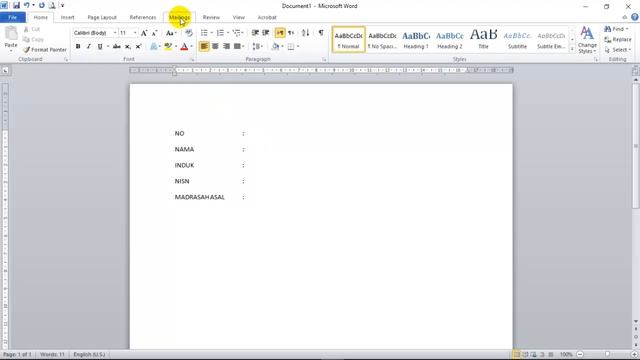Image resolution: width=640 pixels, height=360 pixels.
Task: Click the Decrease Indent icon
Action: click(255, 33)
